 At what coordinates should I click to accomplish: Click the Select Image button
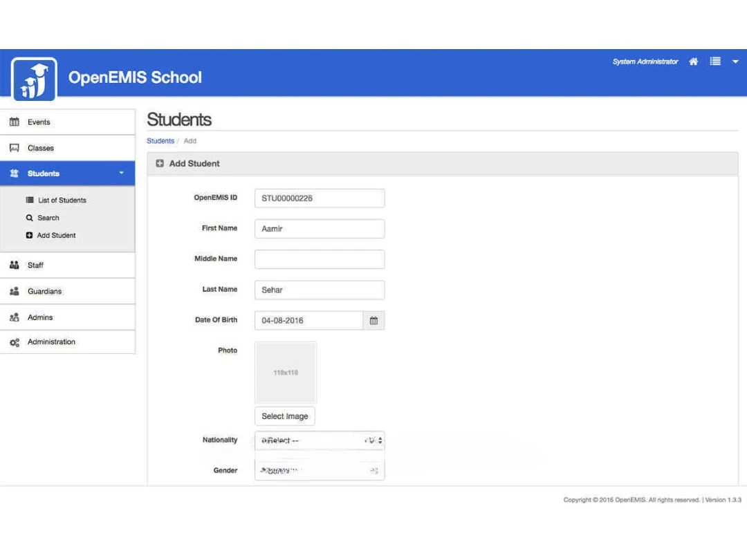click(285, 416)
